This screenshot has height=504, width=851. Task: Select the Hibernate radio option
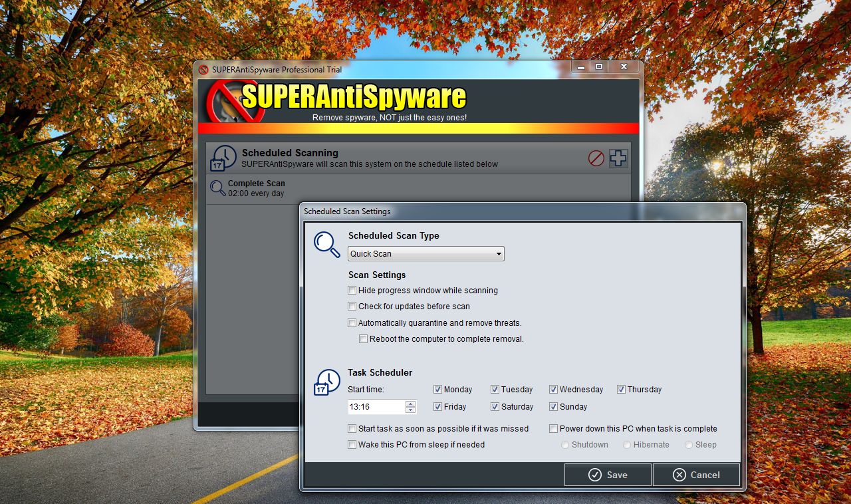click(627, 445)
